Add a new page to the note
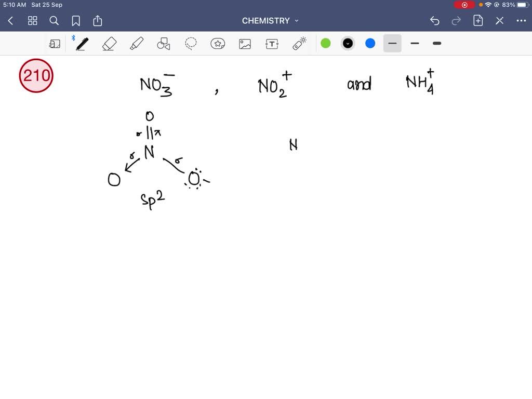Screen dimensions: 532x399 478,21
